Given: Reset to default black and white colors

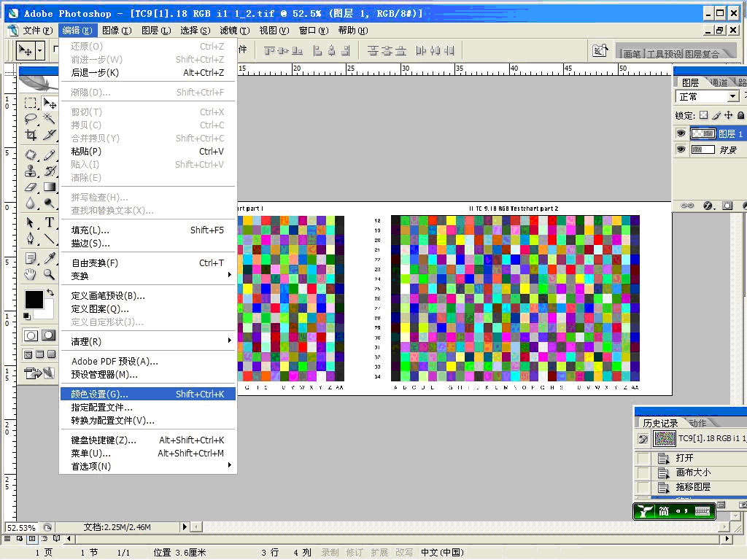Looking at the screenshot, I should pyautogui.click(x=27, y=316).
